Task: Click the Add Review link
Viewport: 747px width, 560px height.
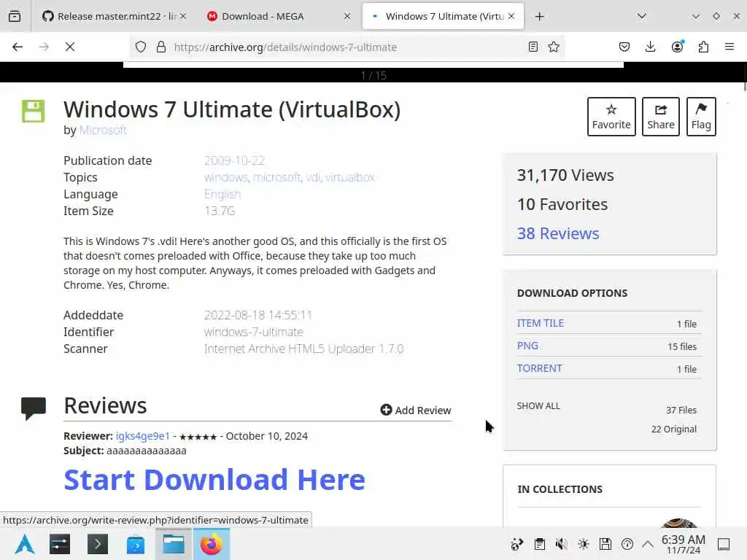Action: (415, 410)
